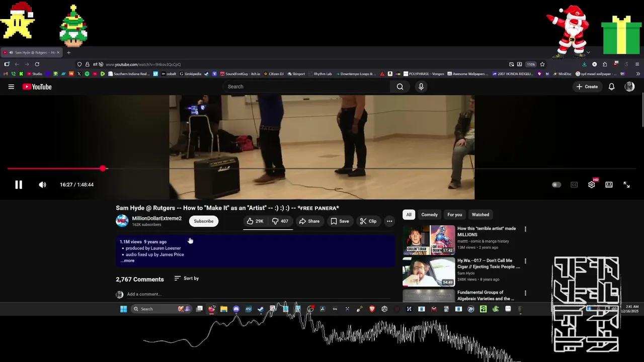This screenshot has width=644, height=362.
Task: Save video to a playlist
Action: pos(340,221)
